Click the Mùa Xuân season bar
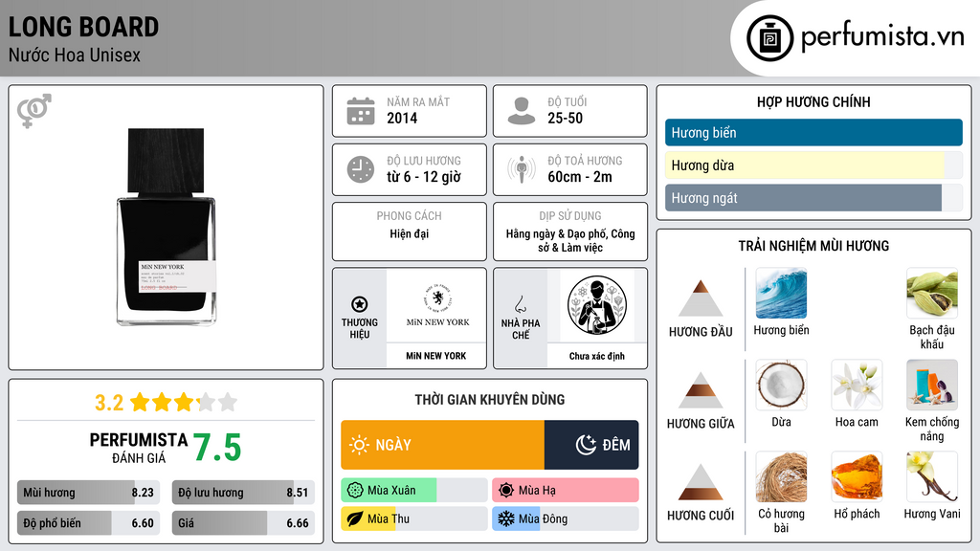The image size is (980, 551). point(413,491)
